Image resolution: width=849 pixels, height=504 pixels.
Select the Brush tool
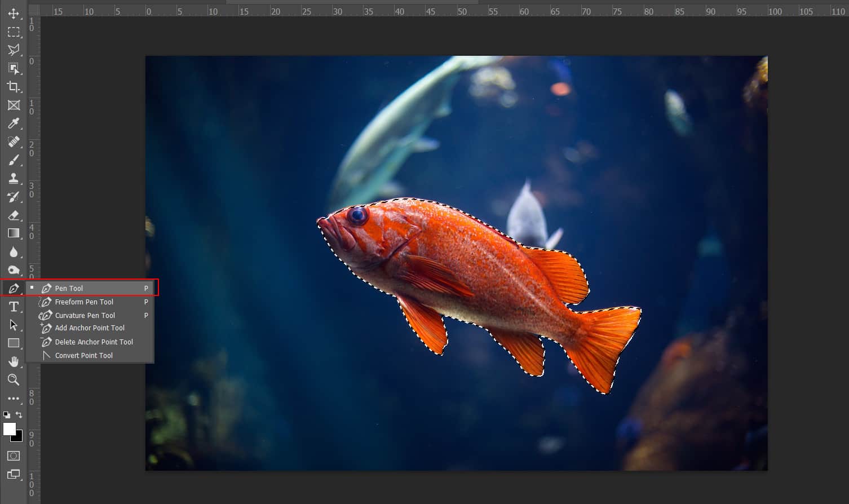pyautogui.click(x=14, y=160)
